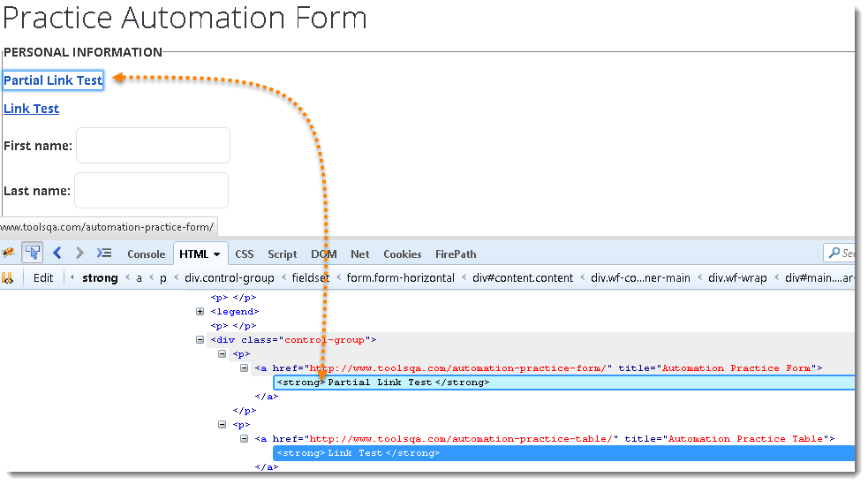The image size is (868, 485).
Task: Select div.wf-wrap in the breadcrumb
Action: (x=737, y=278)
